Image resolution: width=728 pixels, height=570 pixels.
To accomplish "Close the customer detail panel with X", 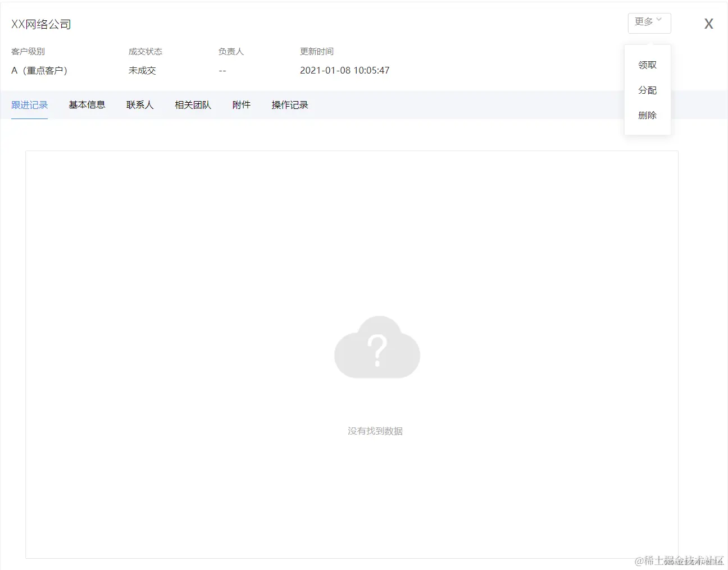I will [x=709, y=24].
